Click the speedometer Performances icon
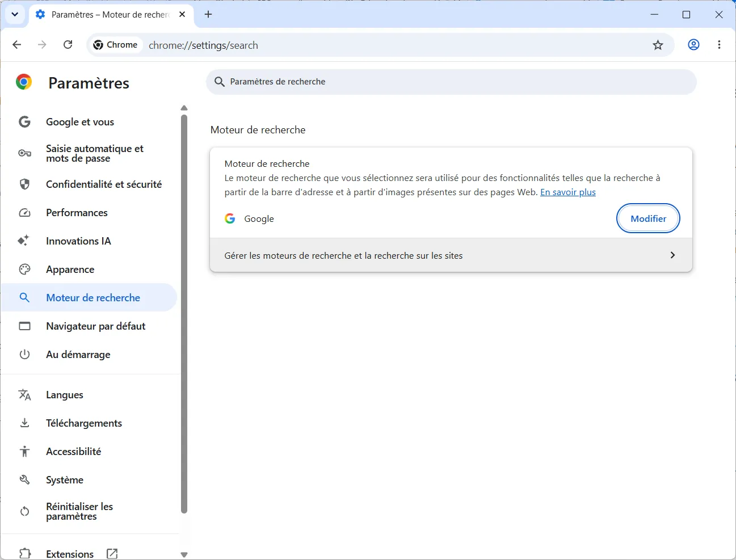The width and height of the screenshot is (736, 560). pos(24,213)
